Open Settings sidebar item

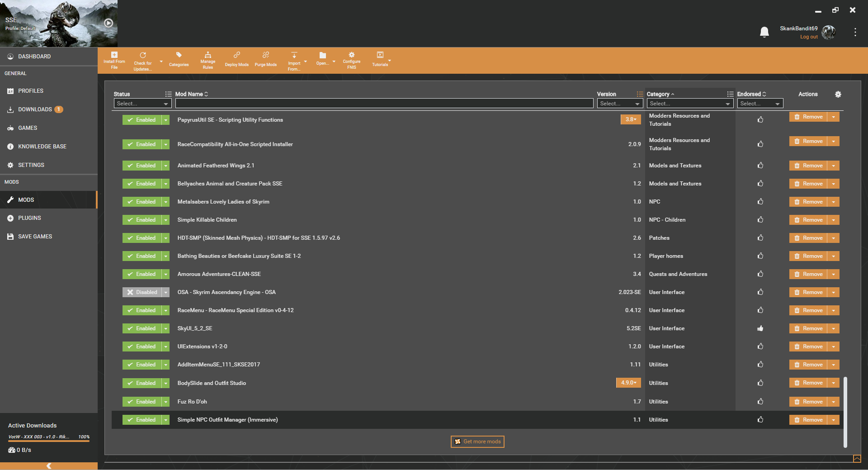tap(49, 165)
